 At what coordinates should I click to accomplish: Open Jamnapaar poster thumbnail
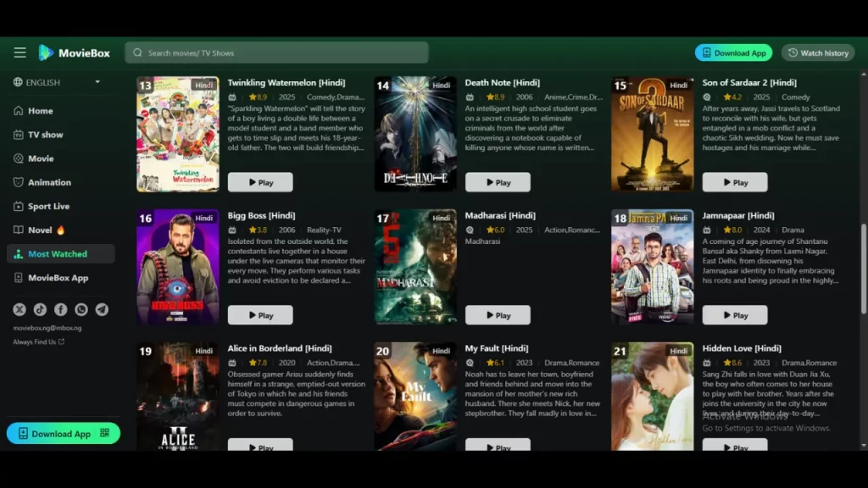tap(652, 267)
